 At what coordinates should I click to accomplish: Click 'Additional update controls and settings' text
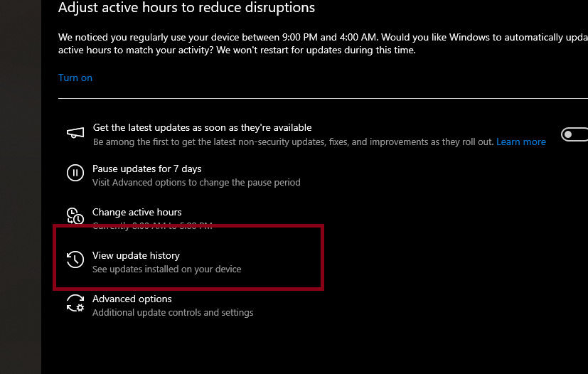point(173,312)
